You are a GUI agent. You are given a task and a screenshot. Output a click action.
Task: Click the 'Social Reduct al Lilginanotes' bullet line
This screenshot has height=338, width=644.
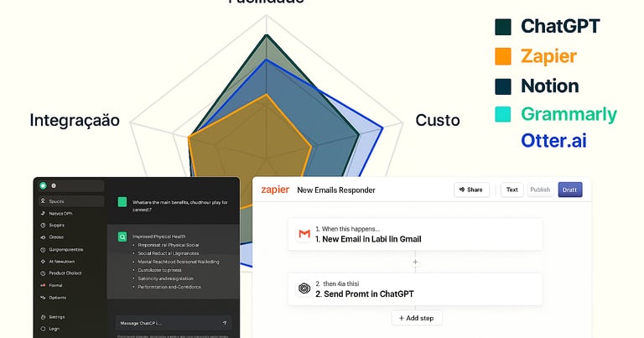pyautogui.click(x=169, y=253)
